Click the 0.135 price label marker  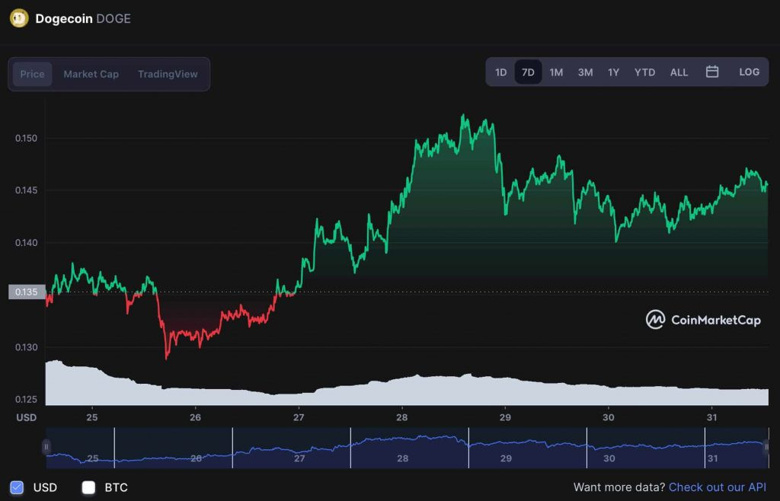27,292
